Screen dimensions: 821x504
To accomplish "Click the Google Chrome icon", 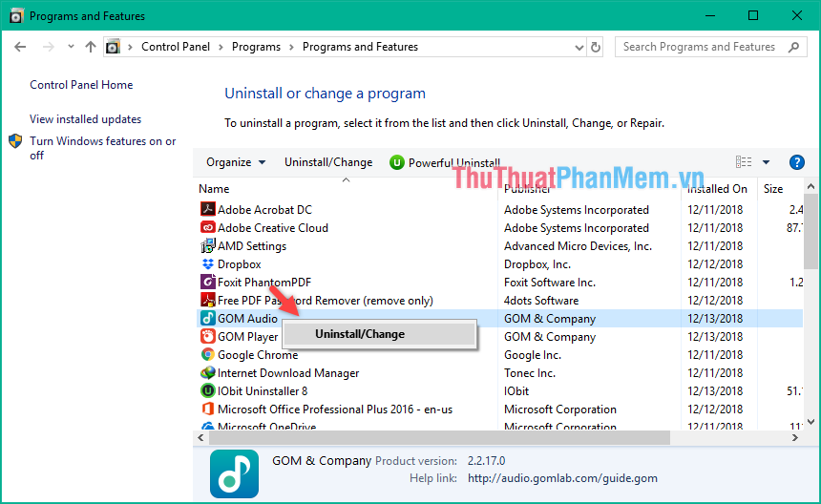I will click(208, 355).
